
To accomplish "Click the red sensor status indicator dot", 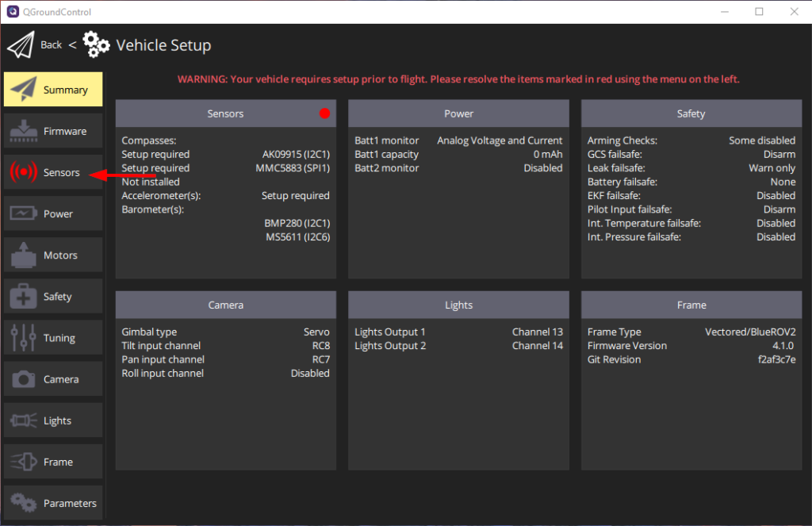I will coord(324,113).
